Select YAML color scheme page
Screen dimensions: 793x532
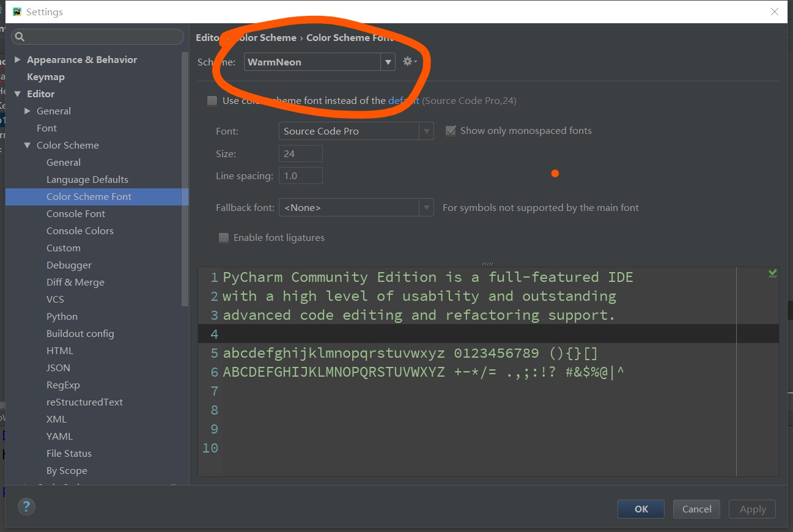[59, 436]
